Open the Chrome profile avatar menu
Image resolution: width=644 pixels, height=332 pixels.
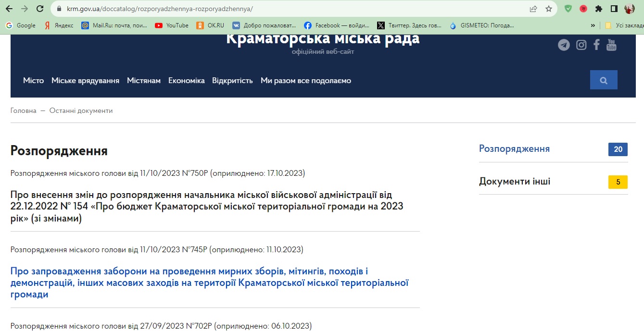630,9
